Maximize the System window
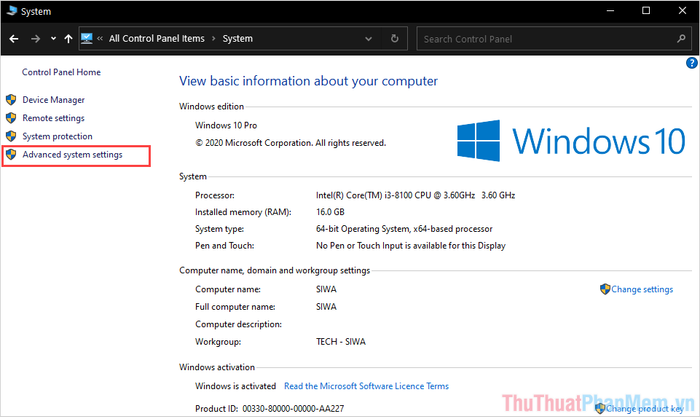Image resolution: width=700 pixels, height=417 pixels. click(646, 11)
